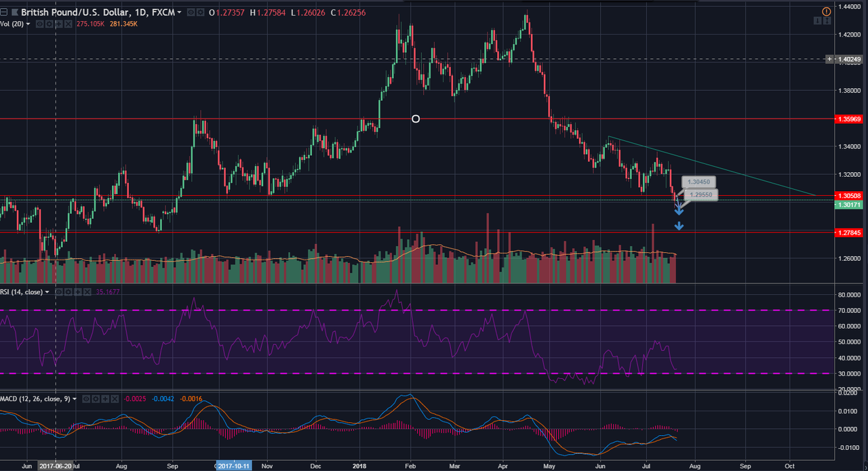Select the 1.35969 red price label
Image resolution: width=868 pixels, height=471 pixels.
[x=849, y=119]
